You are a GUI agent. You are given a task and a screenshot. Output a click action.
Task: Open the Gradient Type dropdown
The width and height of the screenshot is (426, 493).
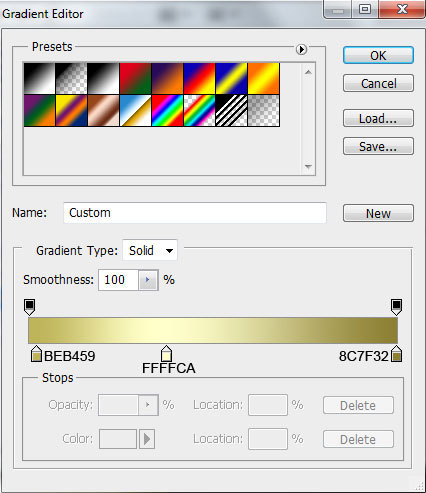(150, 250)
